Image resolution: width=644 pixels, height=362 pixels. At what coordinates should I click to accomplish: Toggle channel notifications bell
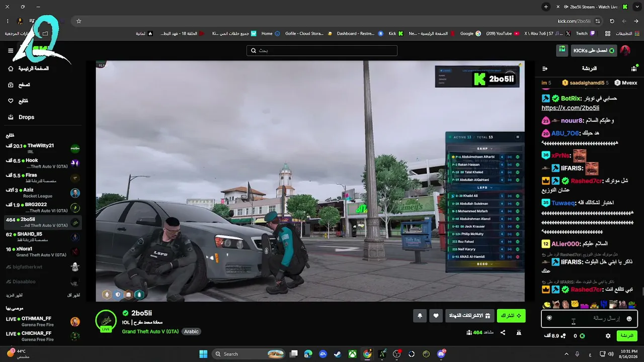click(x=420, y=316)
